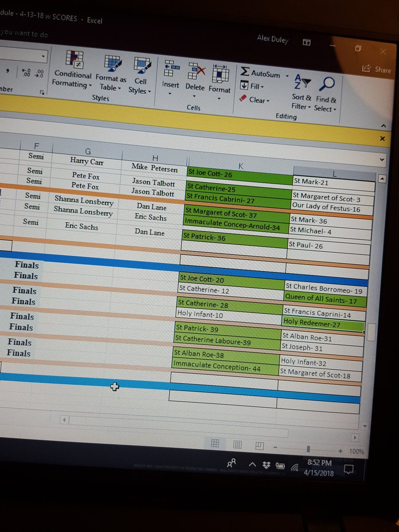This screenshot has width=399, height=532.
Task: Expand the Insert dropdown arrow
Action: coord(170,94)
